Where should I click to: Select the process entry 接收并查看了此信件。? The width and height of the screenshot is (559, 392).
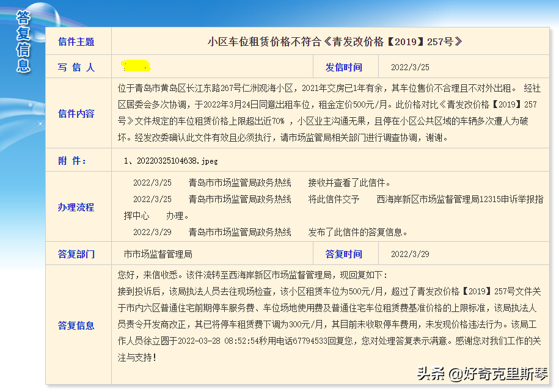pyautogui.click(x=349, y=183)
